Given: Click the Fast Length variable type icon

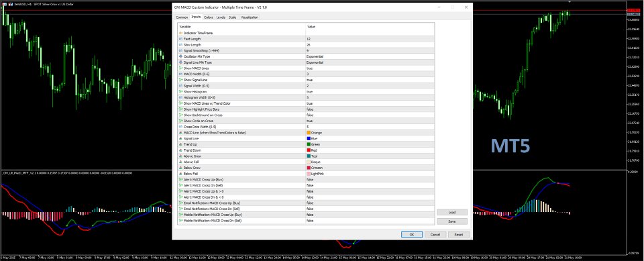Looking at the screenshot, I should pos(180,39).
